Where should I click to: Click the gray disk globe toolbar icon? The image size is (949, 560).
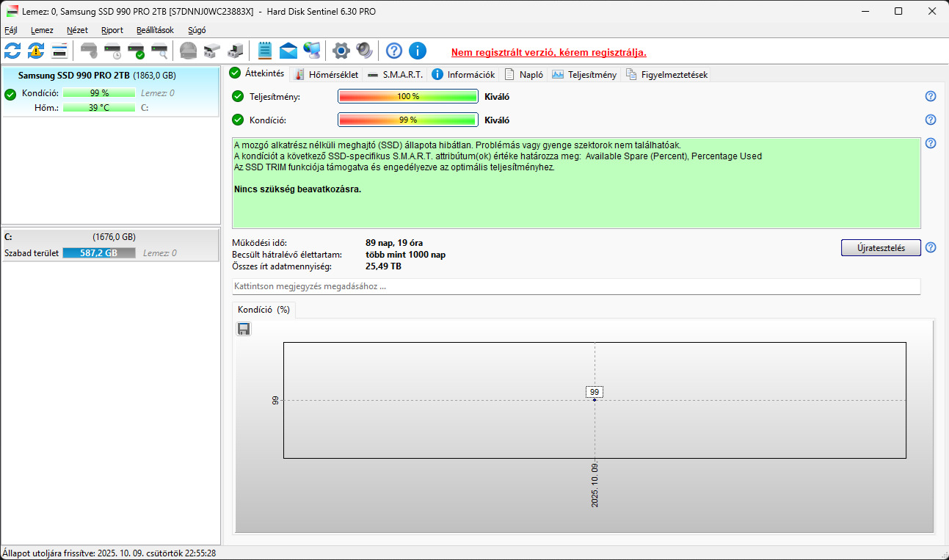(189, 51)
